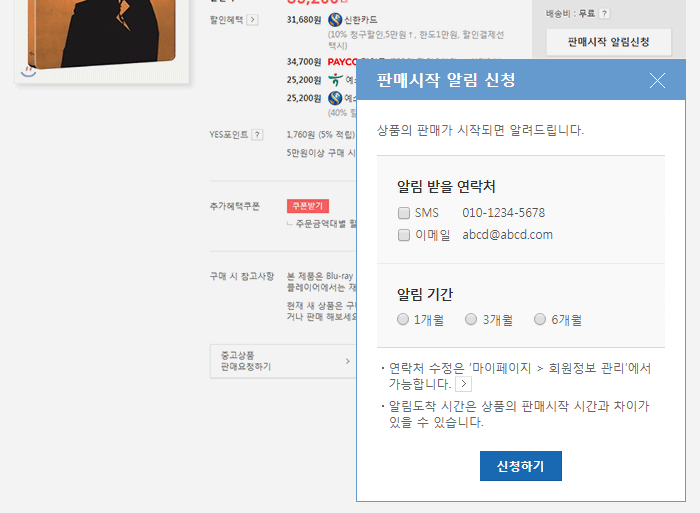Click the phone number 010-1234-5678
This screenshot has width=700, height=513.
504,213
